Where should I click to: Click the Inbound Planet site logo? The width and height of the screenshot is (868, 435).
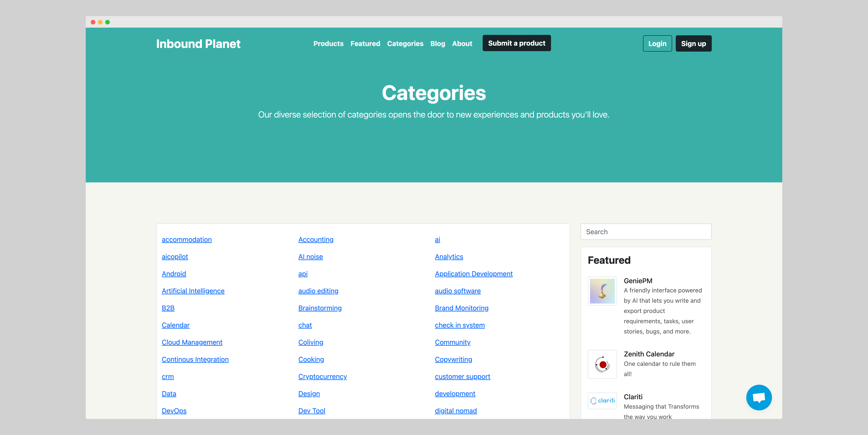tap(198, 44)
